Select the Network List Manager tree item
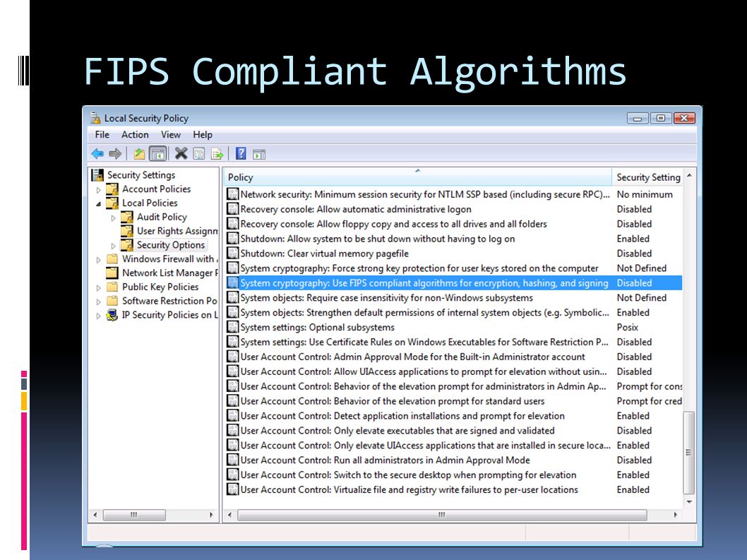Viewport: 747px width, 560px height. 169,273
